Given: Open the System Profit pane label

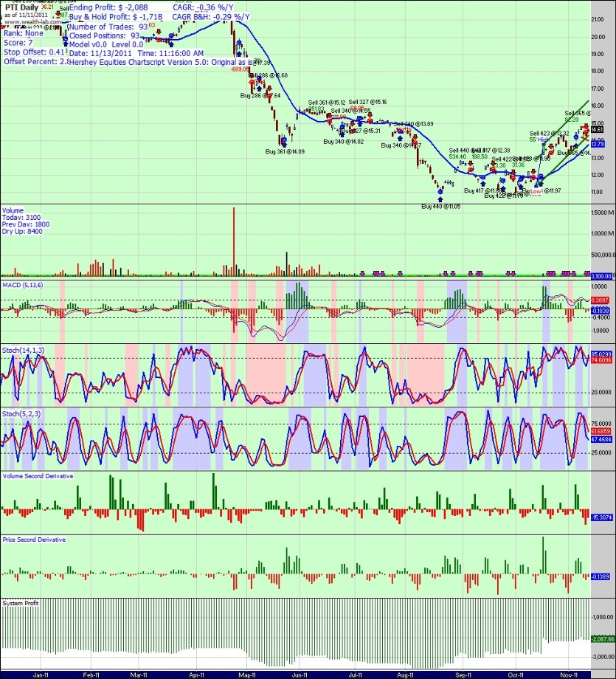Looking at the screenshot, I should (x=20, y=603).
